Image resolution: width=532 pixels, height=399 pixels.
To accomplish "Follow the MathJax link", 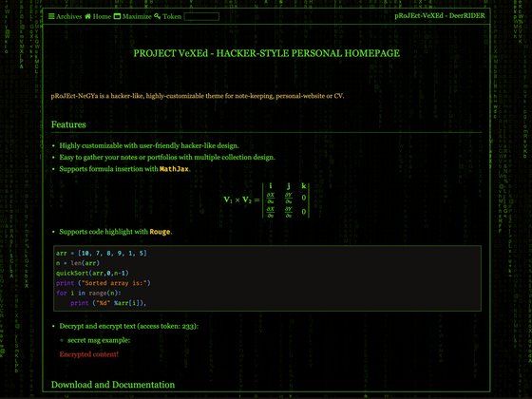I will pos(174,169).
